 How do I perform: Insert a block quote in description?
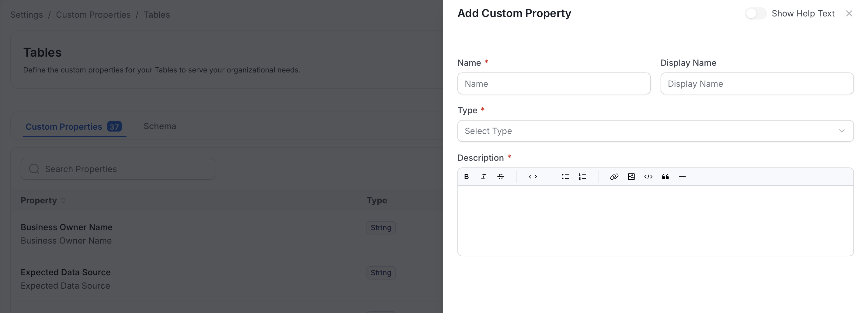point(665,176)
